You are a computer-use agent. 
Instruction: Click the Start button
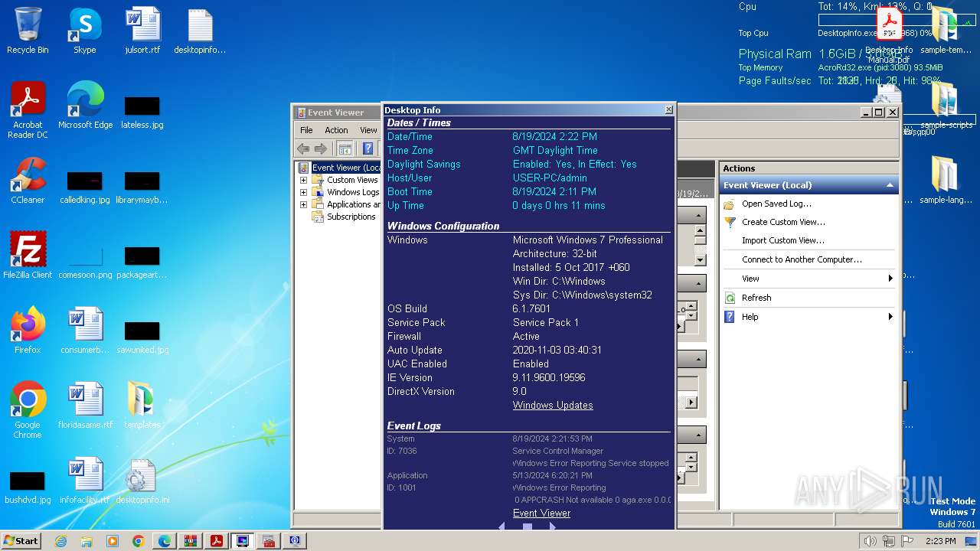(21, 541)
